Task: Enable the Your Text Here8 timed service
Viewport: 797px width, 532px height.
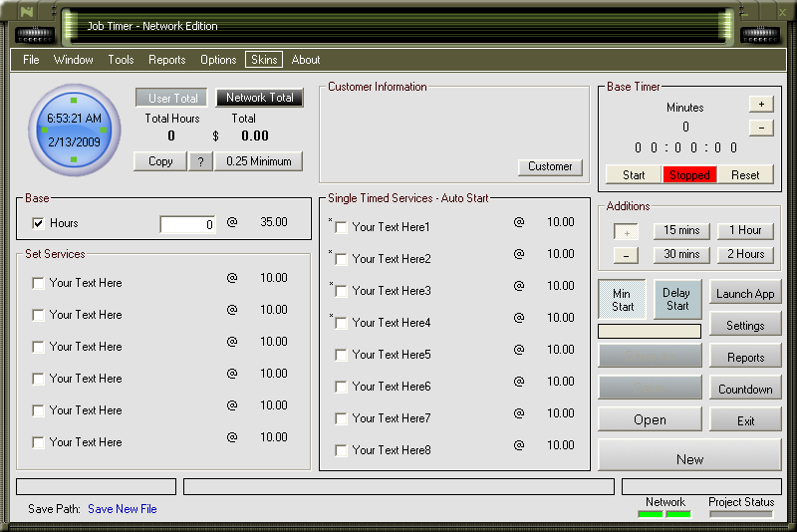Action: point(341,450)
